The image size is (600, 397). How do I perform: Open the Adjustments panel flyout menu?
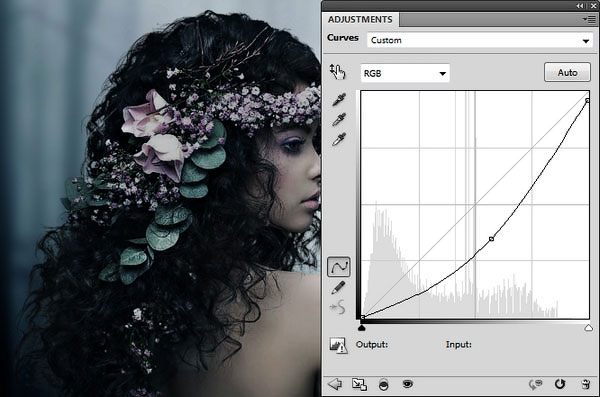coord(590,19)
